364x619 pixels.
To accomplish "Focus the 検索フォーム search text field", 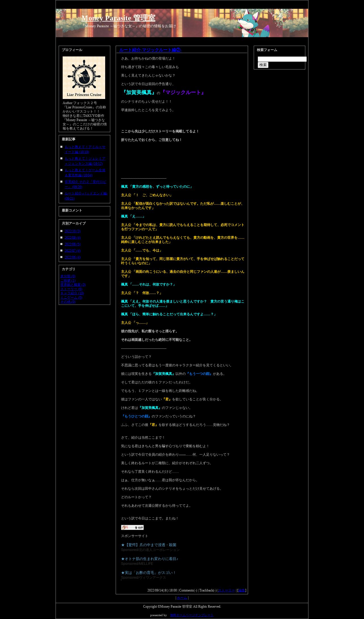I will (x=282, y=59).
